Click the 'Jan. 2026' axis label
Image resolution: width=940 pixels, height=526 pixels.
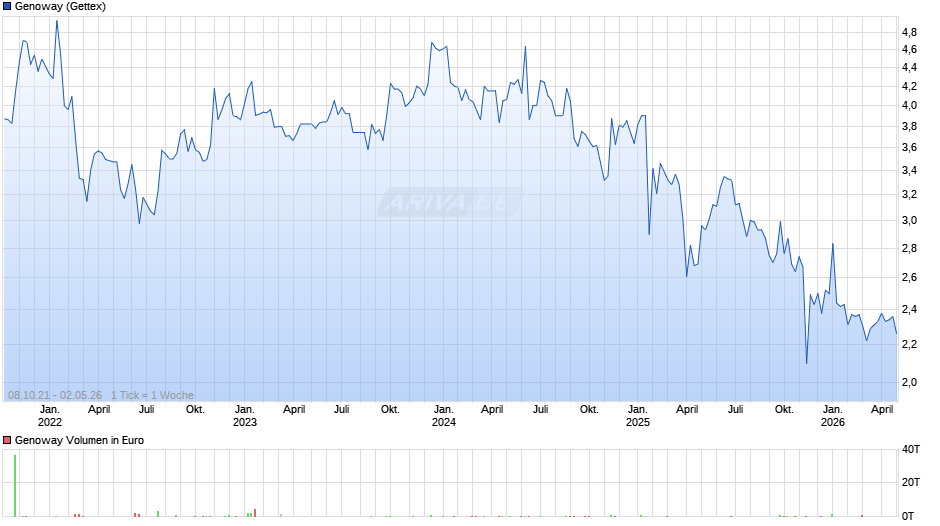(833, 416)
